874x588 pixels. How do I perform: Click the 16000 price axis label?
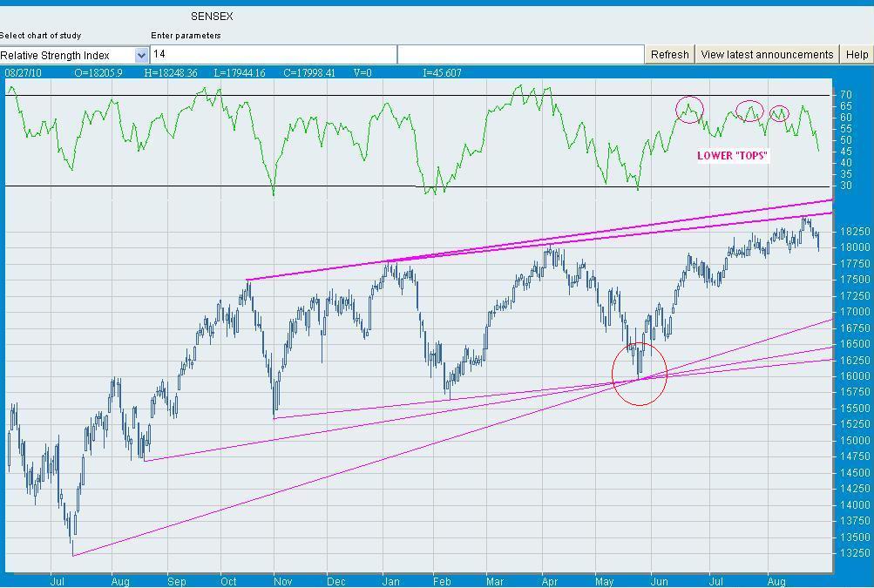(855, 376)
